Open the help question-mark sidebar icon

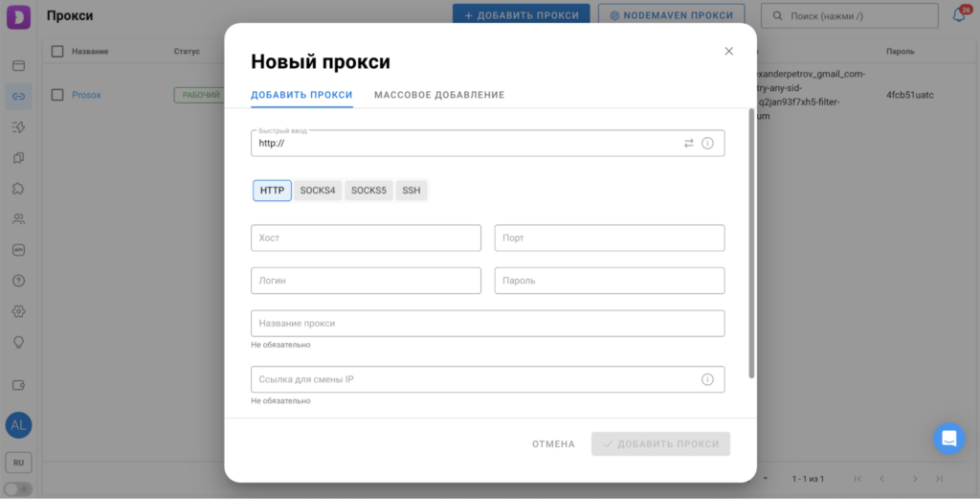tap(19, 281)
